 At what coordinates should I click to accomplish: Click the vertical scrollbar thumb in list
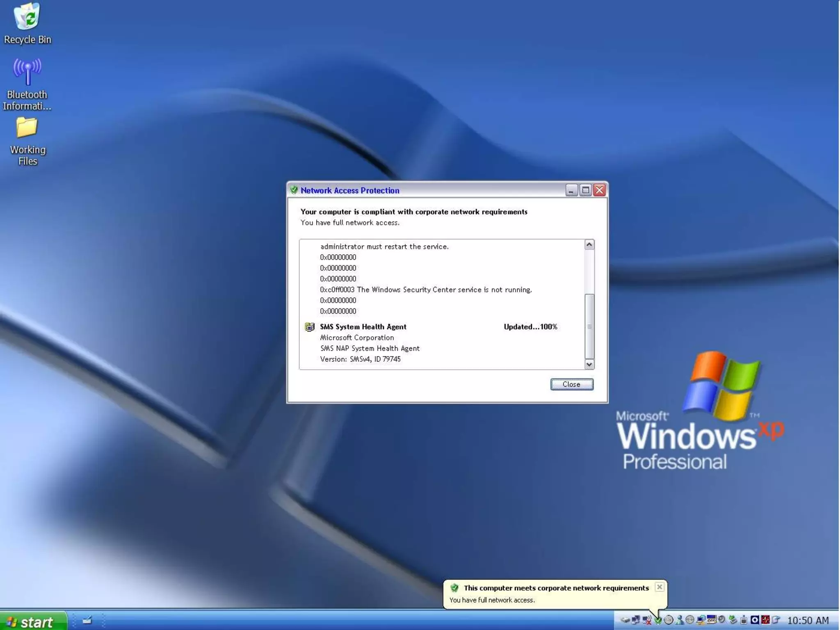589,326
